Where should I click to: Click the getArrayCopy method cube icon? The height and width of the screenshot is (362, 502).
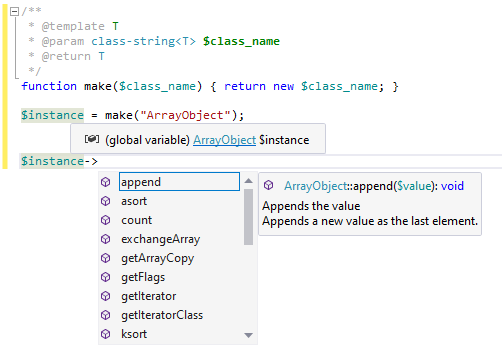[106, 258]
